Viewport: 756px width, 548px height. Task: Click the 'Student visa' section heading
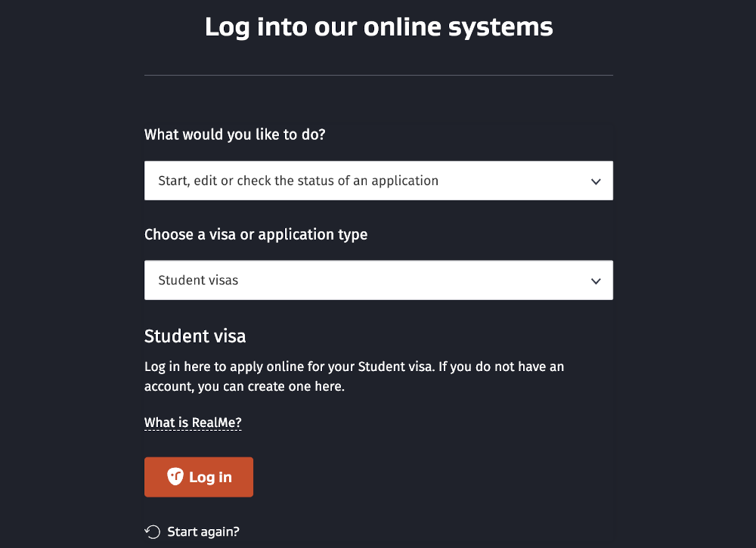point(195,336)
